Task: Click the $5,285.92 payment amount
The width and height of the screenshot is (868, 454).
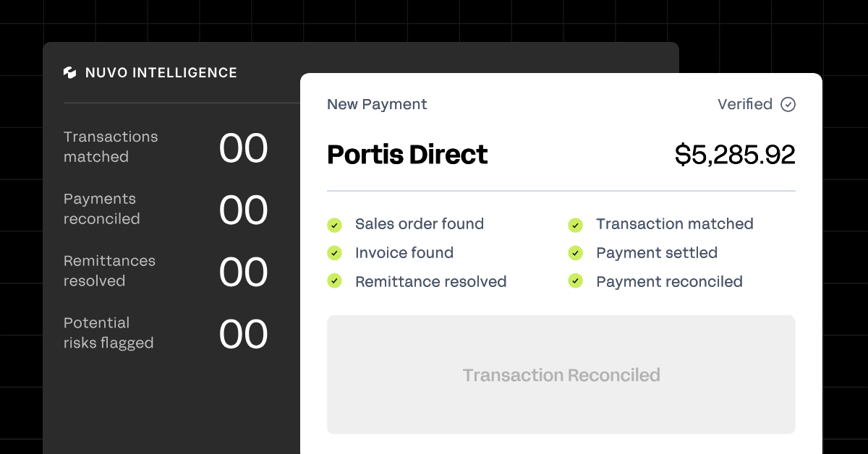Action: click(735, 155)
